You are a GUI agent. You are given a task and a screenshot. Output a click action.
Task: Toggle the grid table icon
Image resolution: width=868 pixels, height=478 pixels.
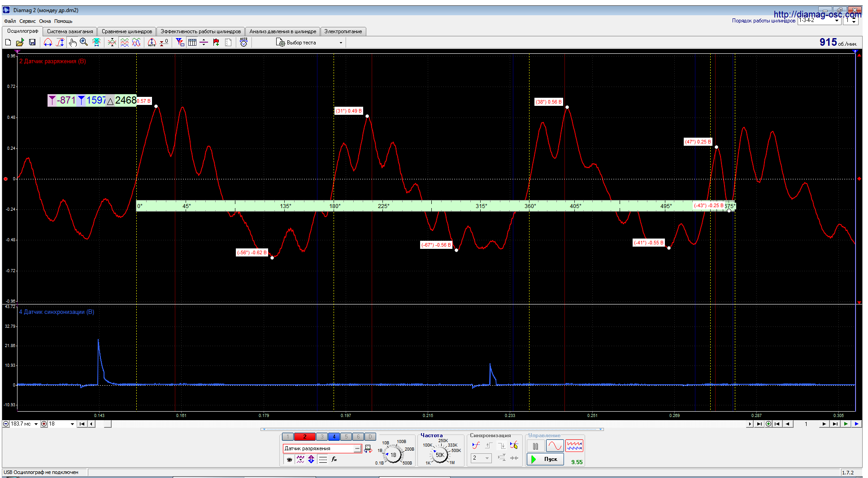[x=192, y=42]
